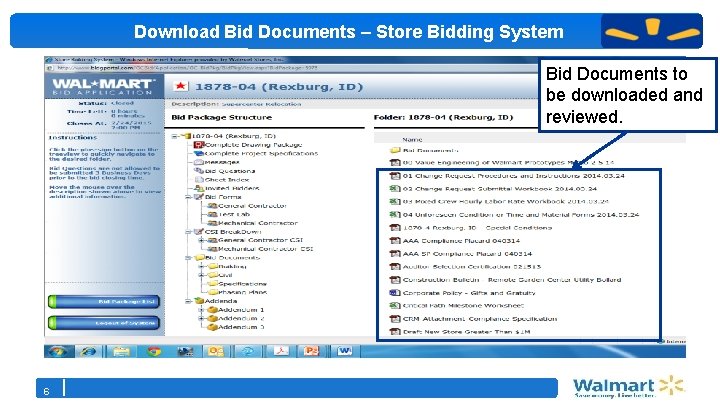Screen dimensions: 720x405
Task: Click the Windows Start orb on taskbar
Action: coord(56,351)
